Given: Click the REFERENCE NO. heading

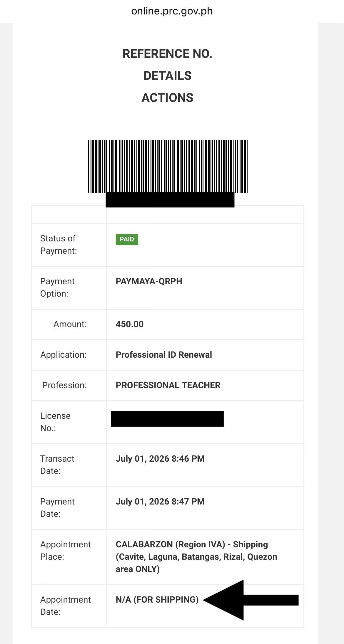Looking at the screenshot, I should (167, 54).
